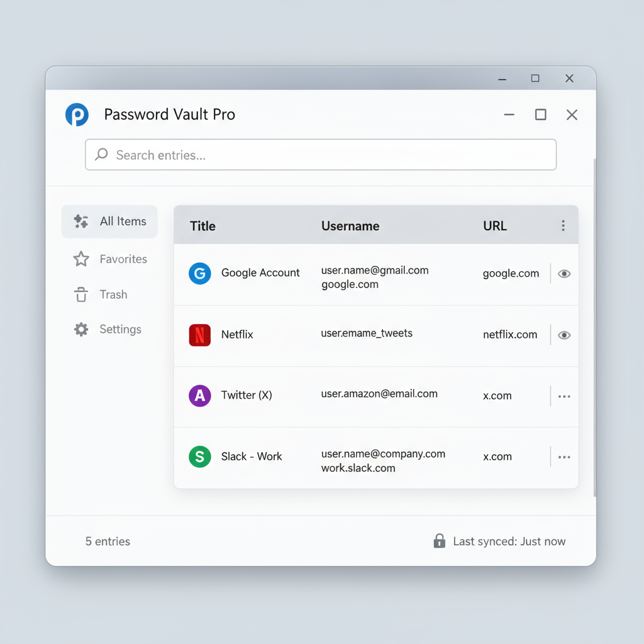Viewport: 644px width, 644px height.
Task: Click the All Items sidebar icon
Action: [81, 221]
